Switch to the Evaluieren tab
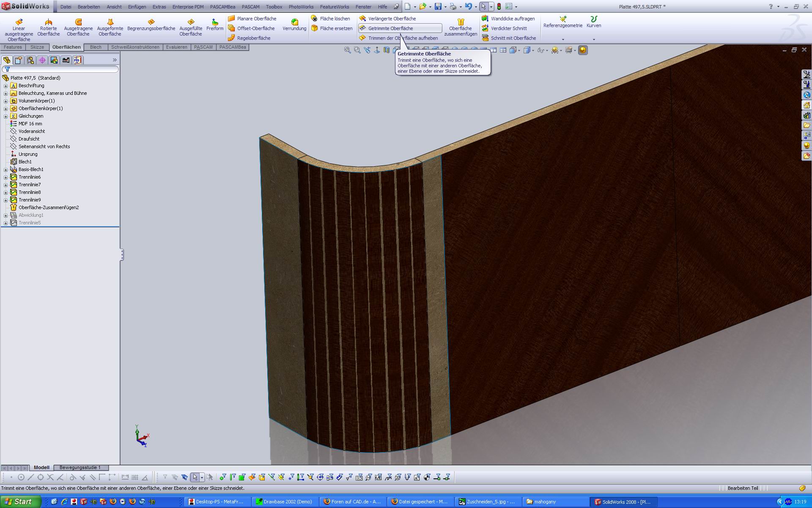The image size is (812, 508). [176, 47]
